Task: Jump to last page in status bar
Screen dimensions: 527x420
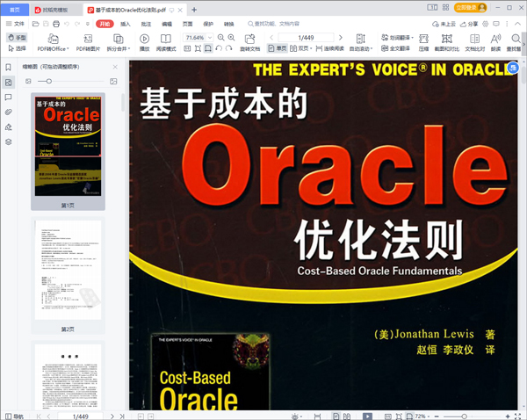Action: pos(122,416)
